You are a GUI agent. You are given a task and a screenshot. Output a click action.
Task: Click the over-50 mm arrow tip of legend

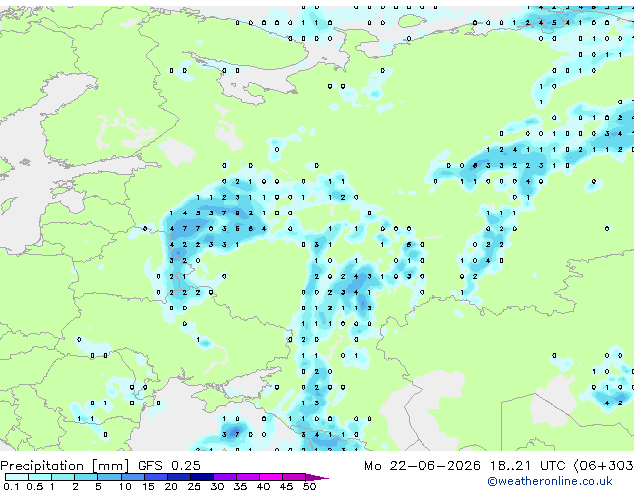(x=317, y=477)
